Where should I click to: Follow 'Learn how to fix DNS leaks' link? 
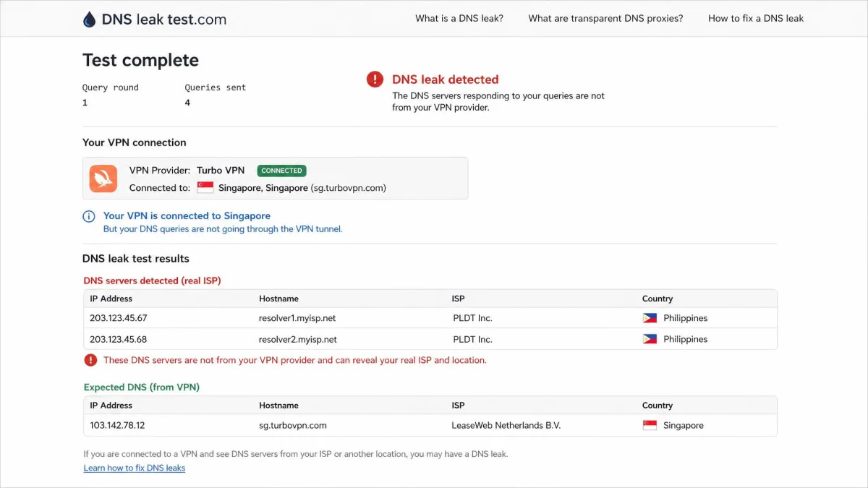(x=135, y=468)
